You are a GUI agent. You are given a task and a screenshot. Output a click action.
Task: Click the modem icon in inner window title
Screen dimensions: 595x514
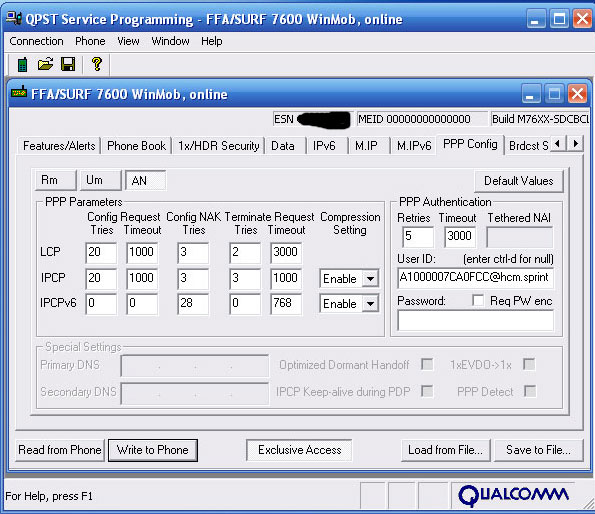pos(19,93)
